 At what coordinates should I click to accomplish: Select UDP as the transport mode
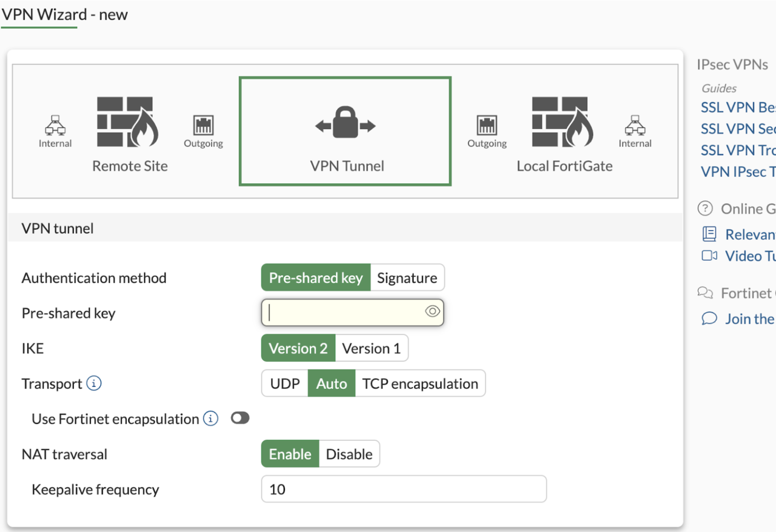click(x=285, y=383)
